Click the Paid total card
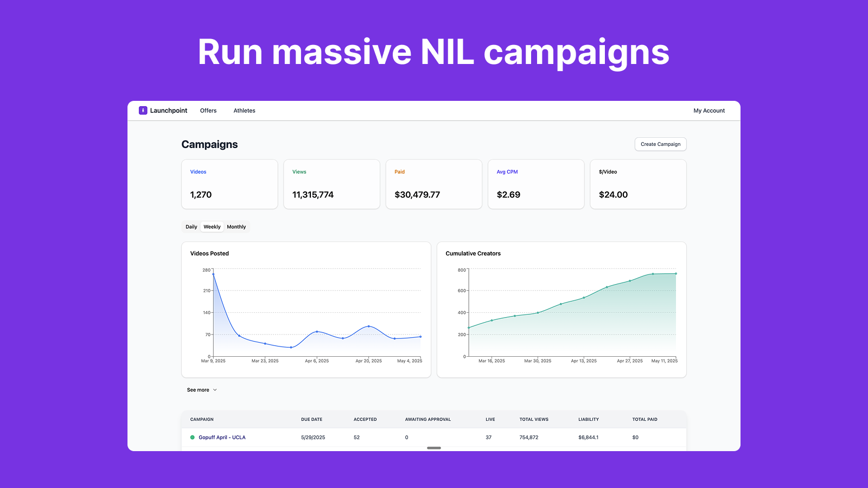 [x=433, y=184]
